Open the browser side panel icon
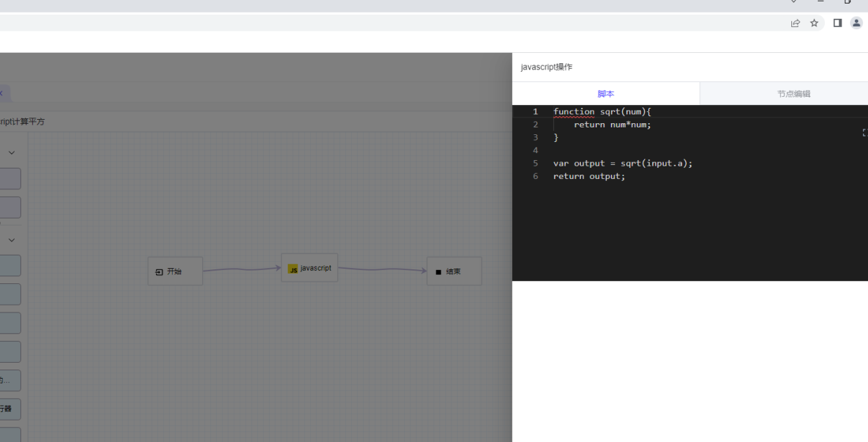 (x=837, y=23)
